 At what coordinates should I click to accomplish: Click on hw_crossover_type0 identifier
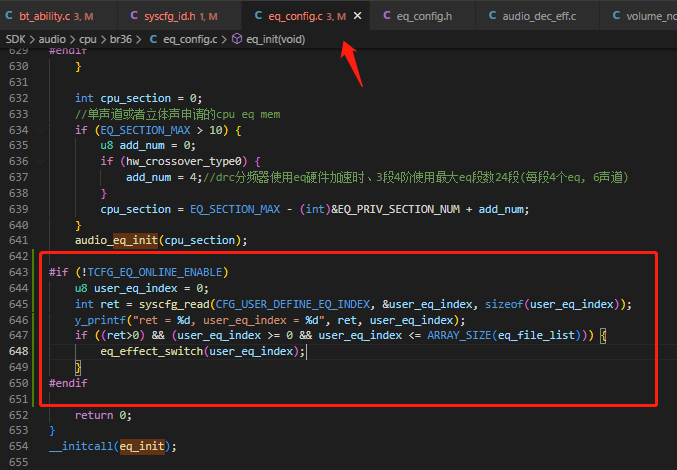(184, 161)
